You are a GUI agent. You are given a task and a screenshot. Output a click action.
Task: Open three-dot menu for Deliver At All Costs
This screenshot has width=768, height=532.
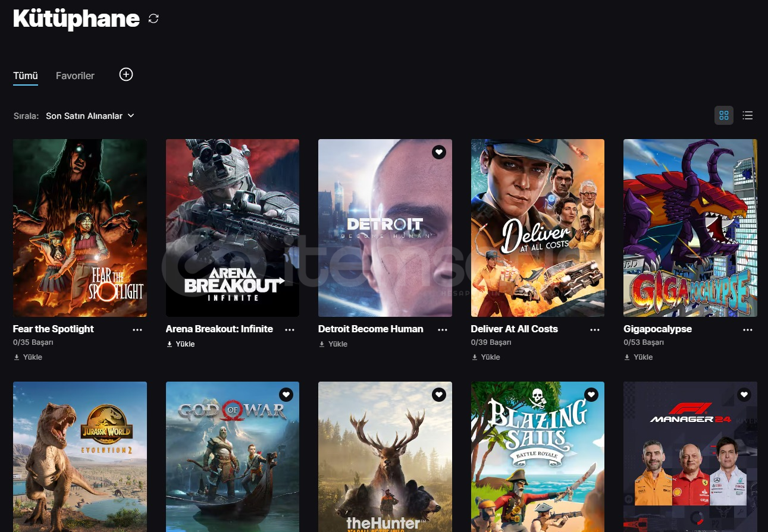[595, 329]
